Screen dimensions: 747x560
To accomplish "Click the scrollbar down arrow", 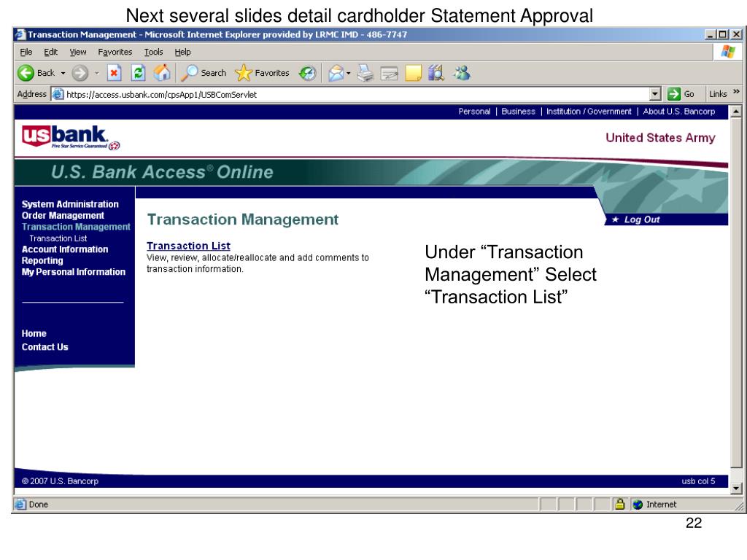I will (x=736, y=488).
